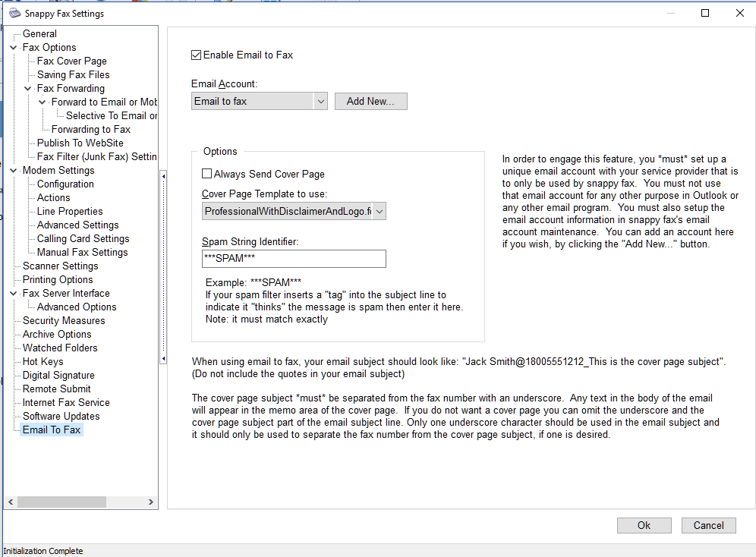
Task: Open Digital Signature settings
Action: point(58,376)
